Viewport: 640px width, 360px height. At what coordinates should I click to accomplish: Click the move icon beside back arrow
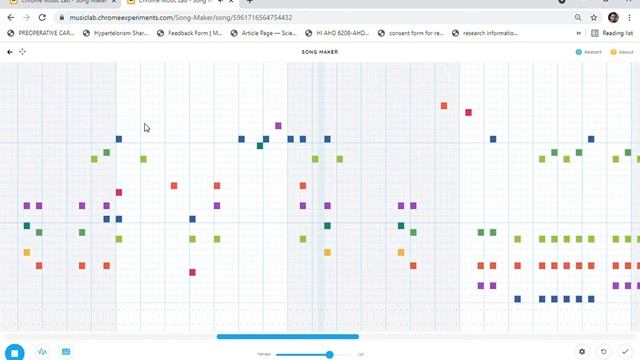coord(22,52)
